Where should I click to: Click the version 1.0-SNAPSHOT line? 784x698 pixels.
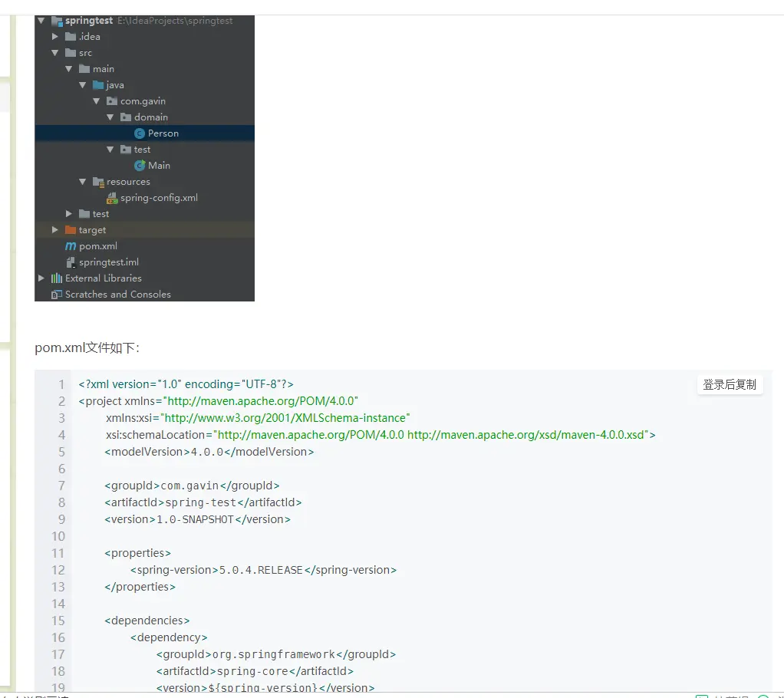(x=197, y=519)
